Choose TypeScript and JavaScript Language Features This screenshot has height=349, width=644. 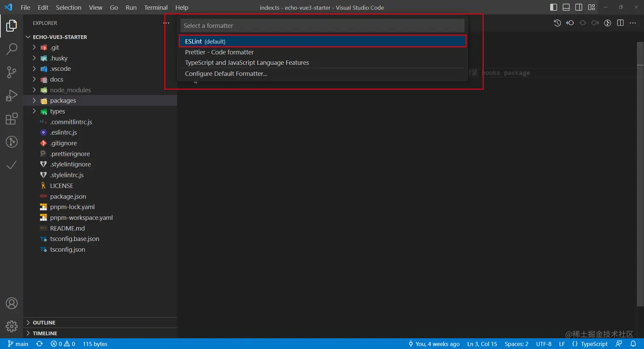[x=322, y=63]
